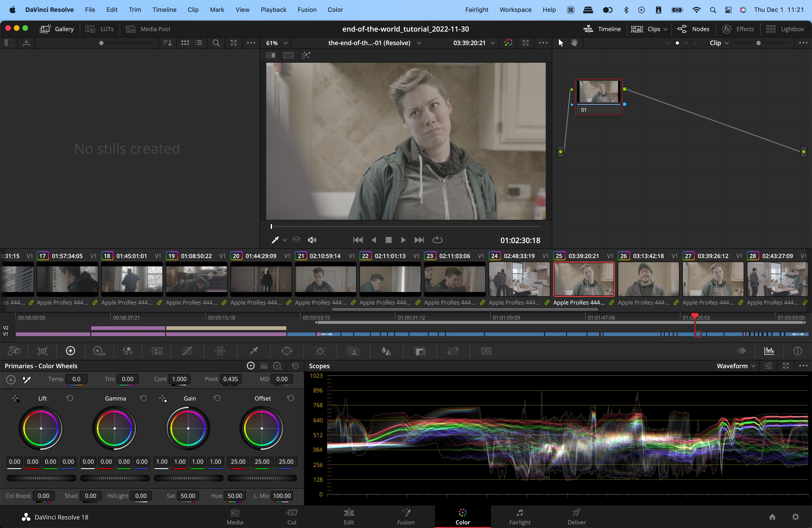812x528 pixels.
Task: Open the Key palette
Action: (420, 351)
